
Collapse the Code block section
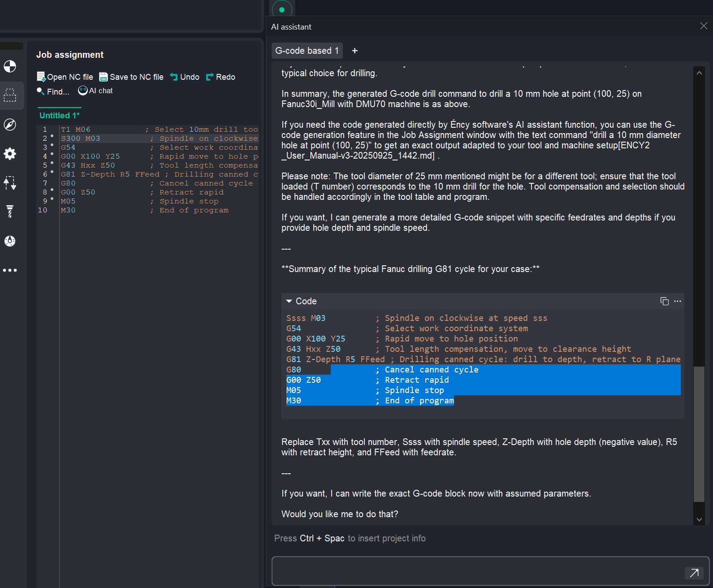pos(289,301)
